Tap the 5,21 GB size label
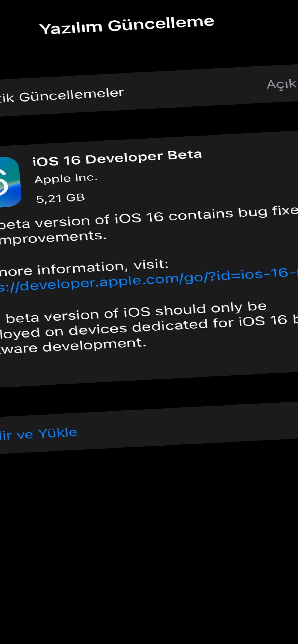 point(60,198)
